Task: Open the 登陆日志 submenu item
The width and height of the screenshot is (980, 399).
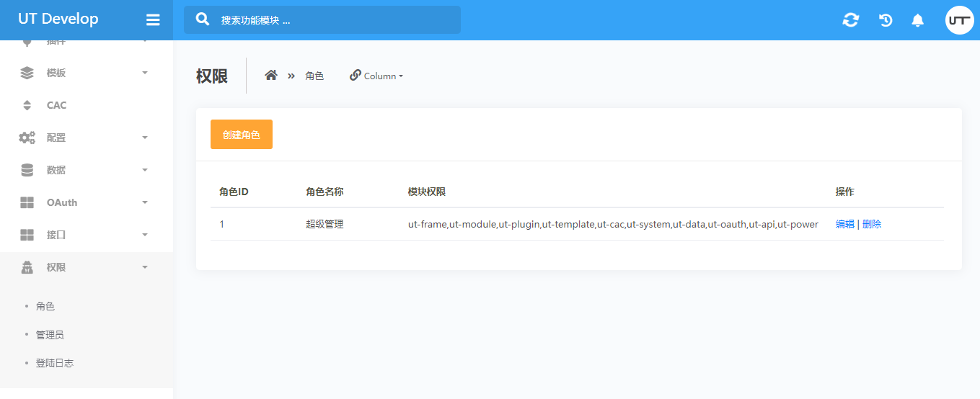Action: coord(55,363)
